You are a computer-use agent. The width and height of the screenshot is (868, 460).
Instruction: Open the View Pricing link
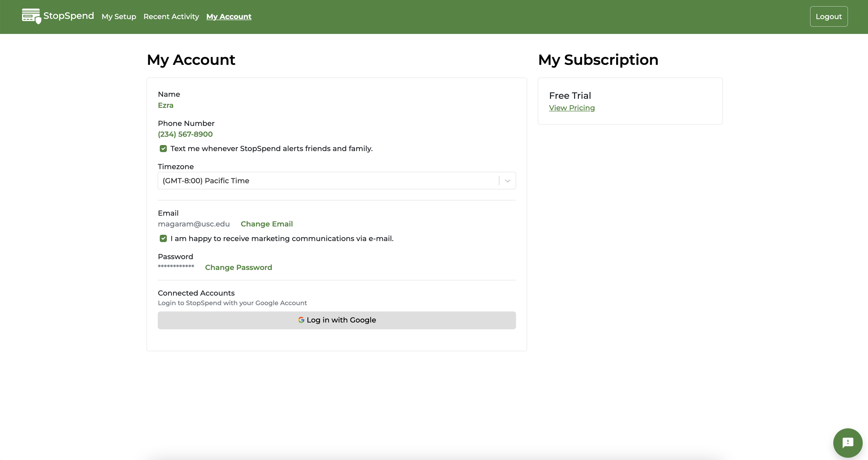pos(572,108)
